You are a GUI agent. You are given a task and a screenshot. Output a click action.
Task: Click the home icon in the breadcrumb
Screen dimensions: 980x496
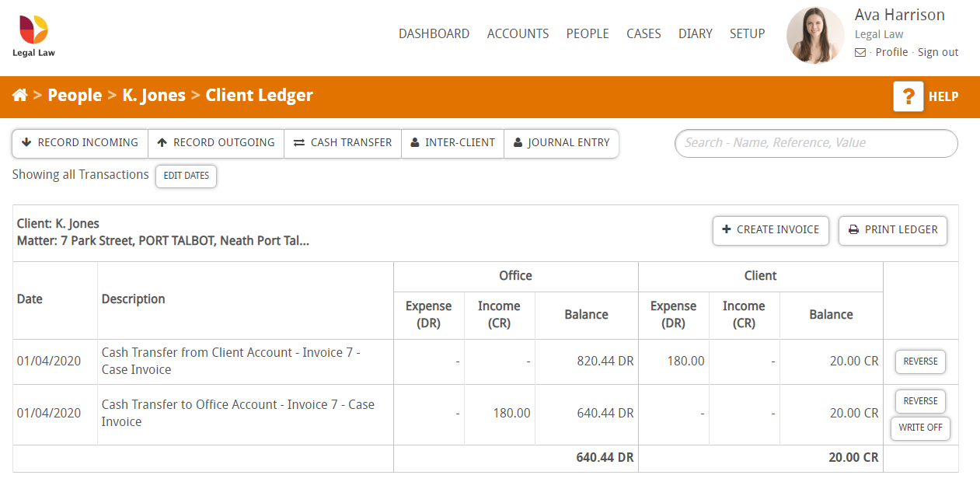point(22,96)
